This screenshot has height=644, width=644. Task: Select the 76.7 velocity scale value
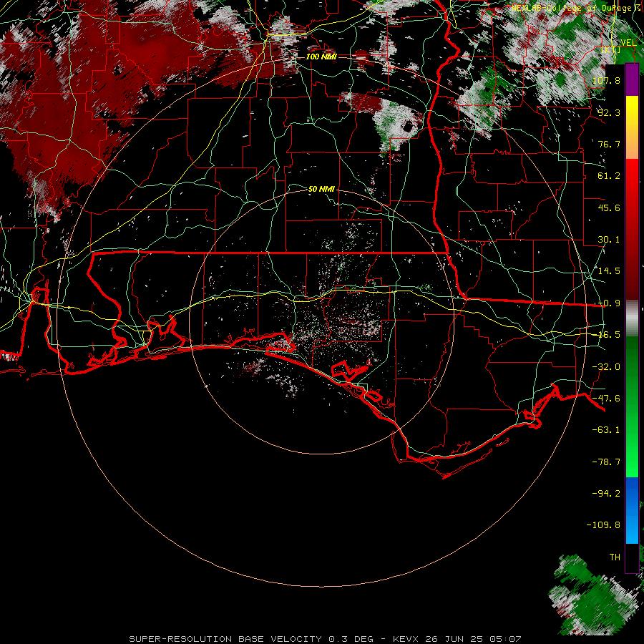pos(609,144)
